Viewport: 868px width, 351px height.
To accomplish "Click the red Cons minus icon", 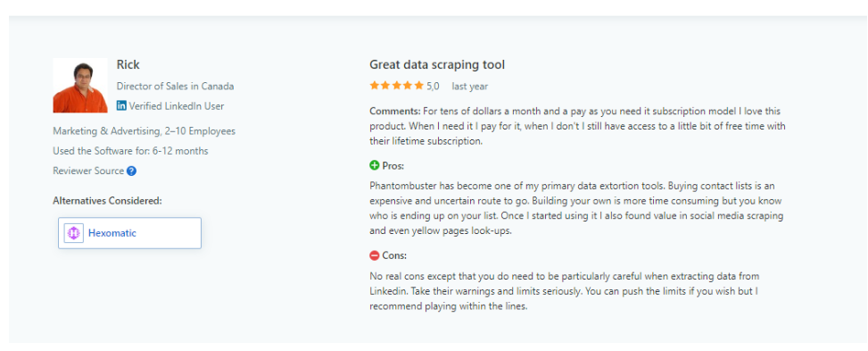I will pos(374,255).
